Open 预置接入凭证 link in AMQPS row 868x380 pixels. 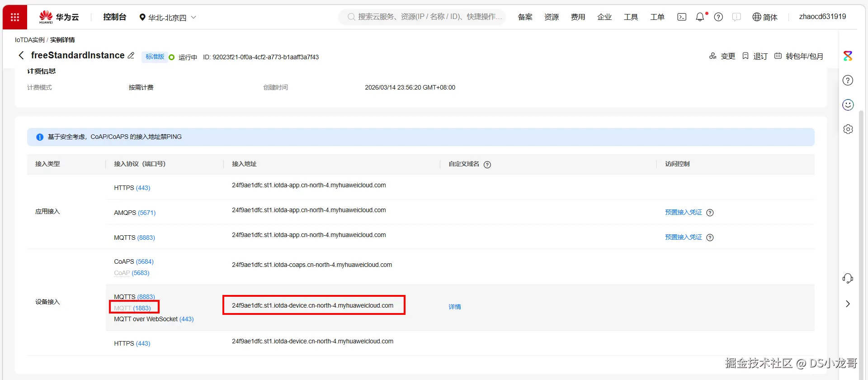(x=684, y=212)
